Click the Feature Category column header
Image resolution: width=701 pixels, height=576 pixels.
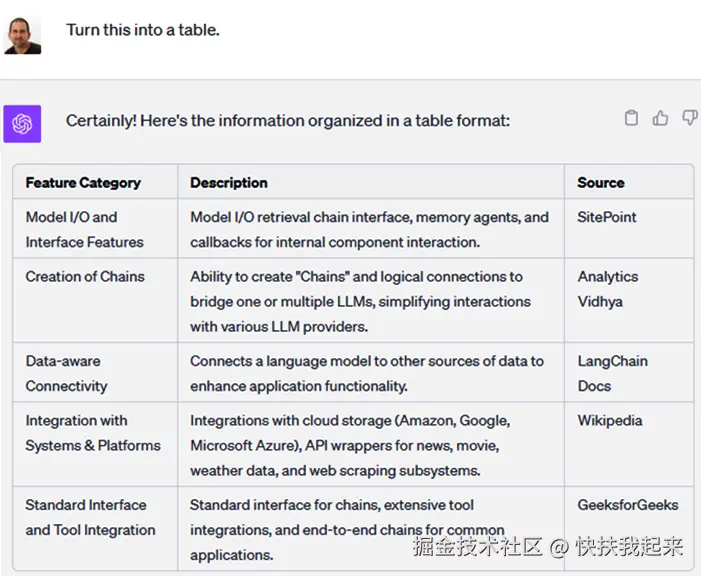tap(83, 183)
